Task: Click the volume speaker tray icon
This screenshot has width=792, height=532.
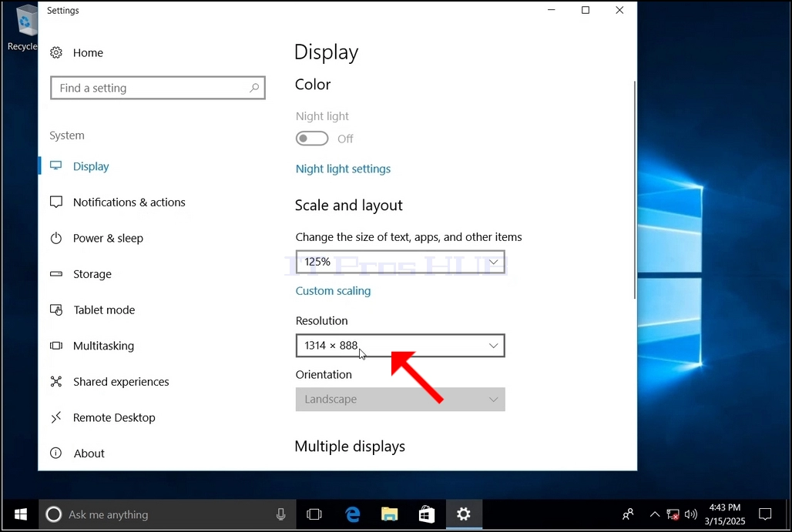Action: (x=690, y=514)
